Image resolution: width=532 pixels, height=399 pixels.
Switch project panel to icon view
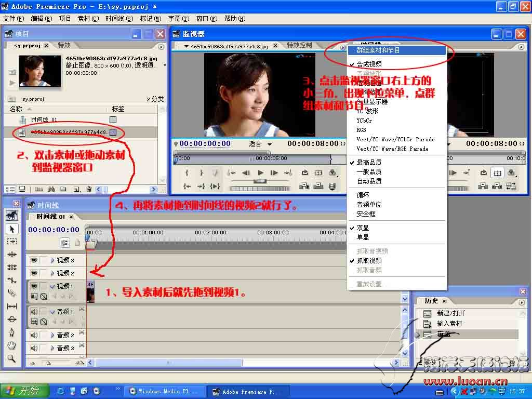click(x=22, y=189)
